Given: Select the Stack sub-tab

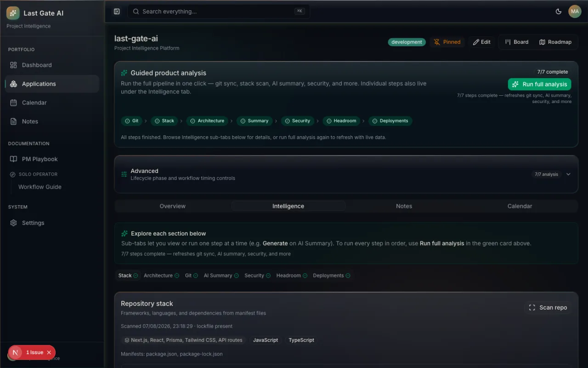Looking at the screenshot, I should coord(128,276).
